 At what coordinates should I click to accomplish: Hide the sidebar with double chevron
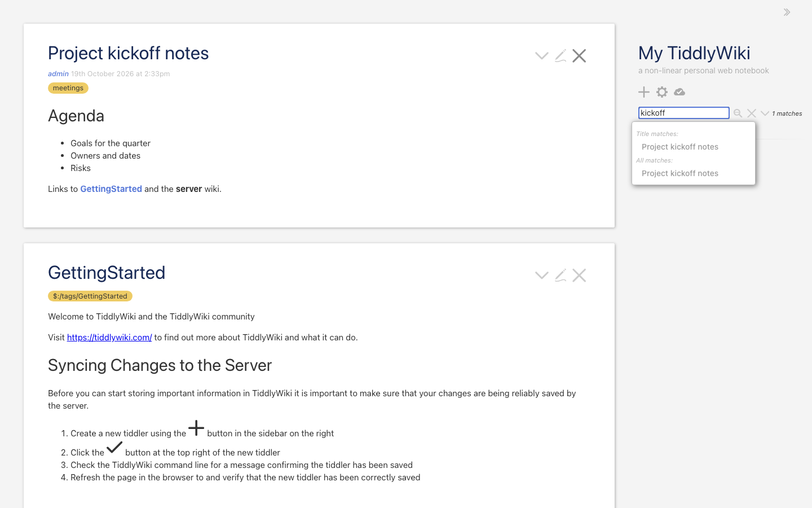pyautogui.click(x=787, y=12)
